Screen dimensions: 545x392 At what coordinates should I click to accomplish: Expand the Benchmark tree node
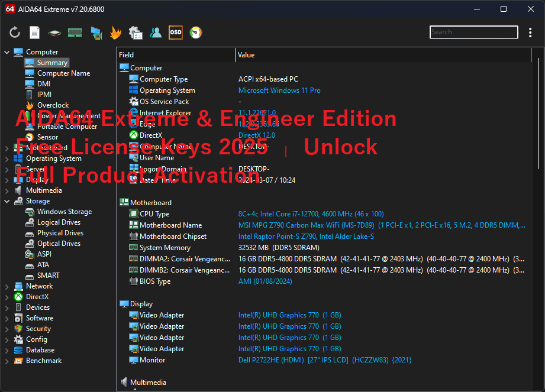[7, 361]
